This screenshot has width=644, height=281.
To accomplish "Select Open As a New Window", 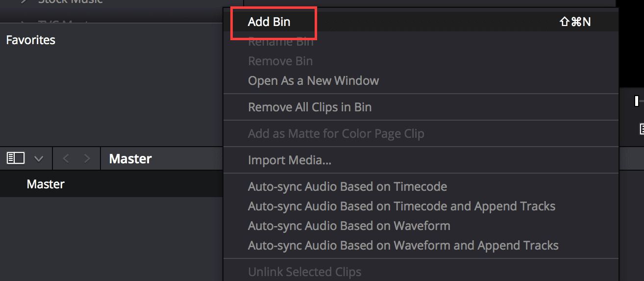I will 313,80.
